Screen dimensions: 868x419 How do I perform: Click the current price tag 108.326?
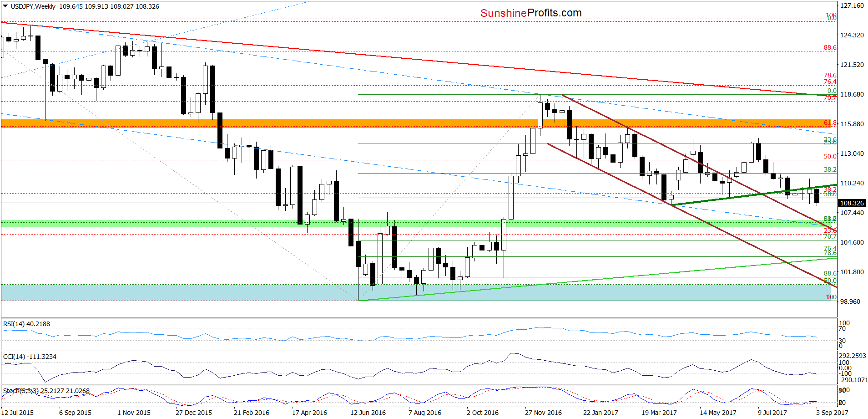pos(852,203)
